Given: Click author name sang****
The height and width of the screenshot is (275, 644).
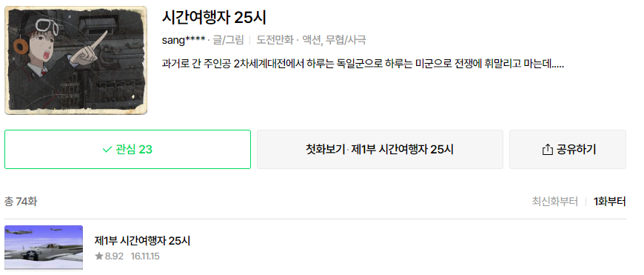Looking at the screenshot, I should (x=184, y=40).
